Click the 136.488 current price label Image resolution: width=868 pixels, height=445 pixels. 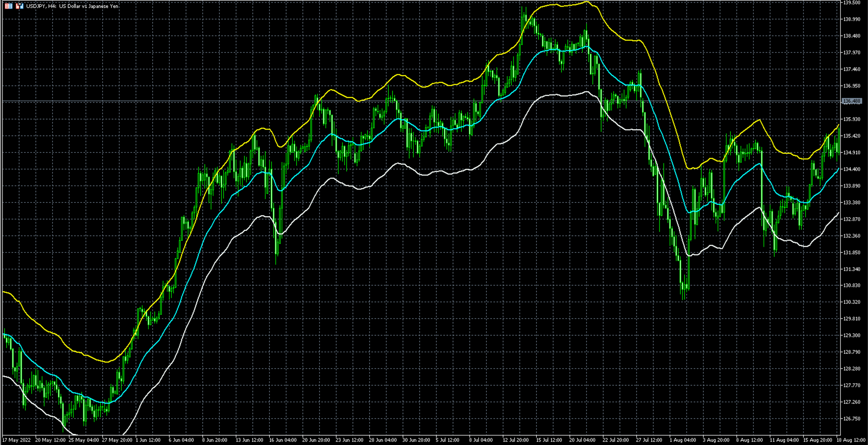tap(851, 101)
